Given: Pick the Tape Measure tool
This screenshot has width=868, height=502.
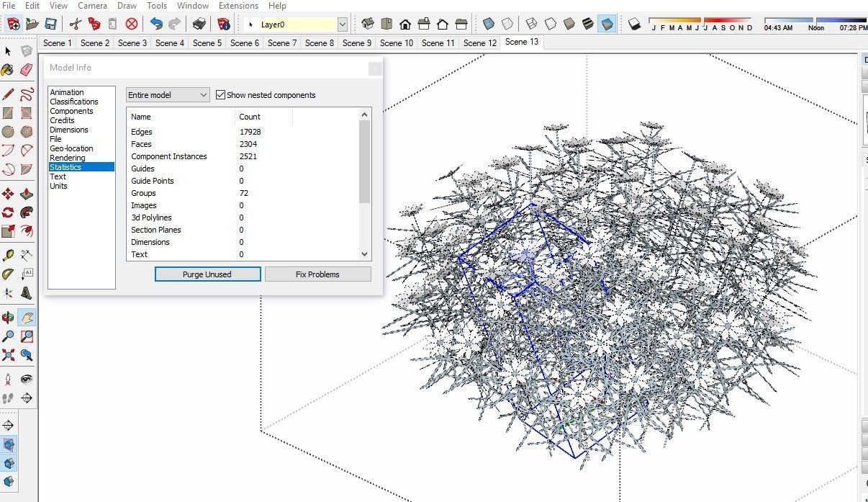Looking at the screenshot, I should click(8, 255).
